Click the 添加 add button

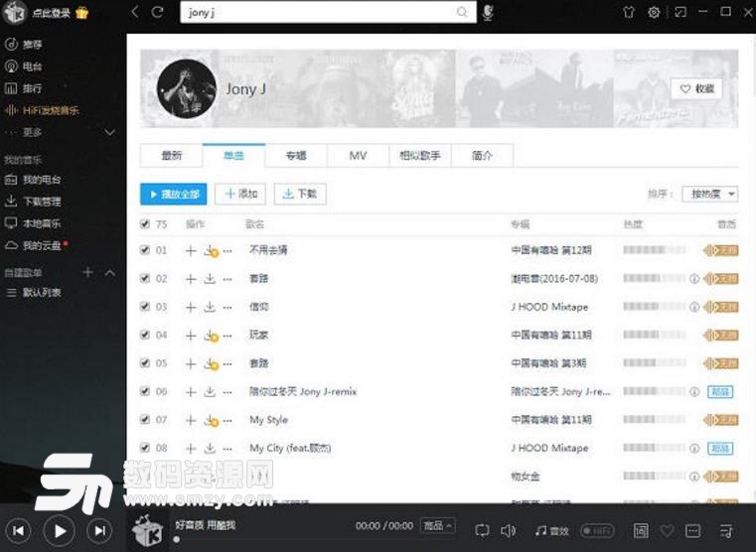[240, 195]
